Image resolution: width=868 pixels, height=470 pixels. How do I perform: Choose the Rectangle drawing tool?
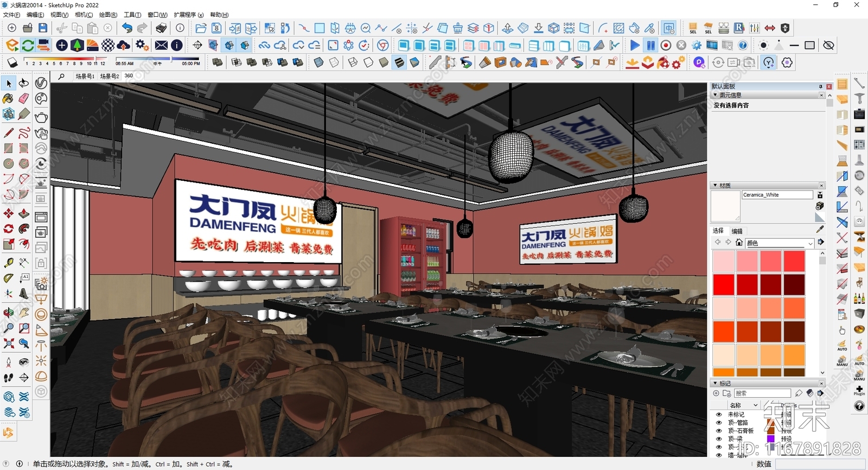9,148
